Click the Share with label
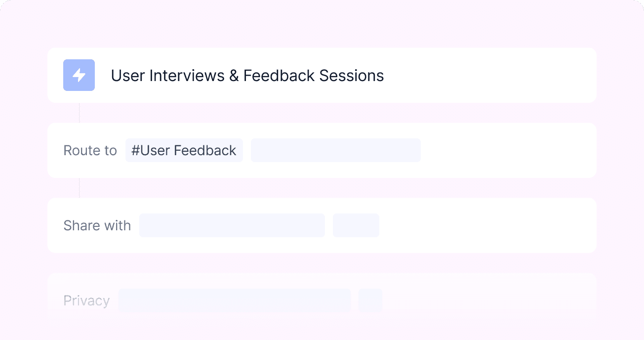This screenshot has height=340, width=644. (x=97, y=226)
